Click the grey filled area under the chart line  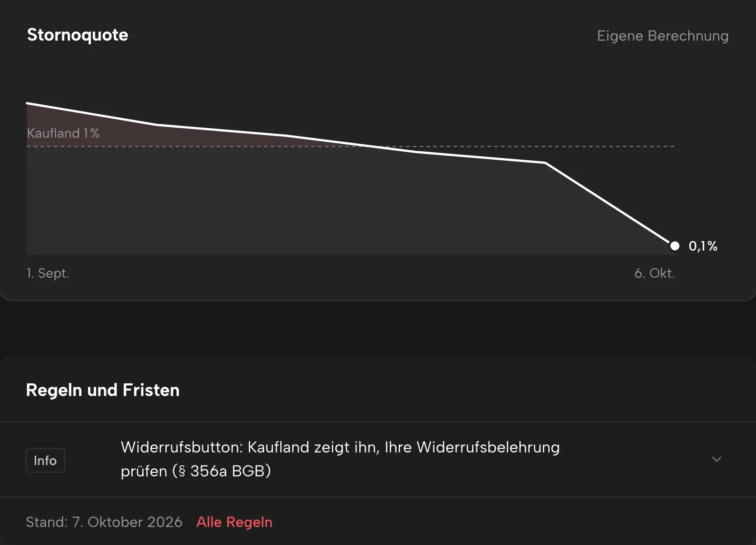316,203
